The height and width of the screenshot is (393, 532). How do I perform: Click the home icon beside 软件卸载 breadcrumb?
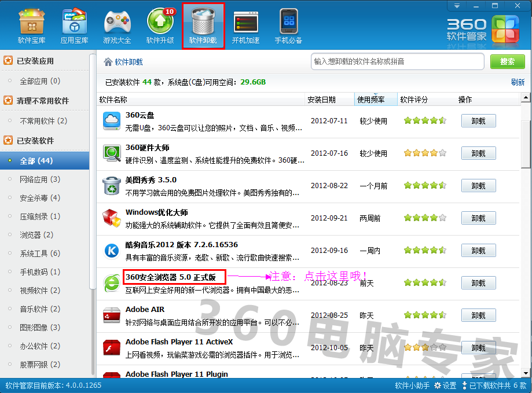[x=108, y=62]
